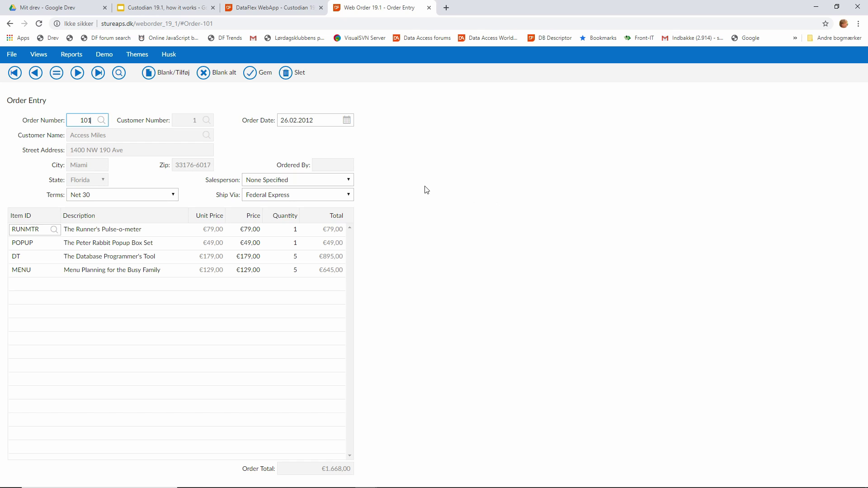Open Order Number lookup magnifier

point(101,120)
